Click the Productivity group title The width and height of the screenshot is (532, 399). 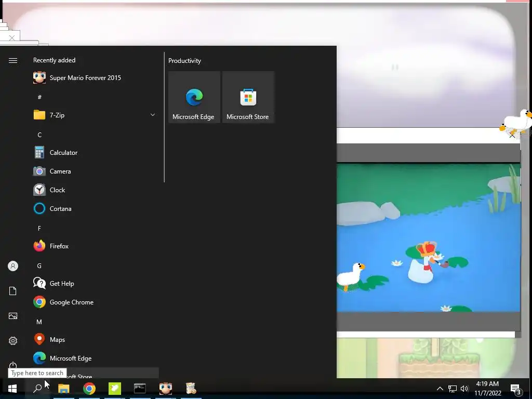point(184,61)
